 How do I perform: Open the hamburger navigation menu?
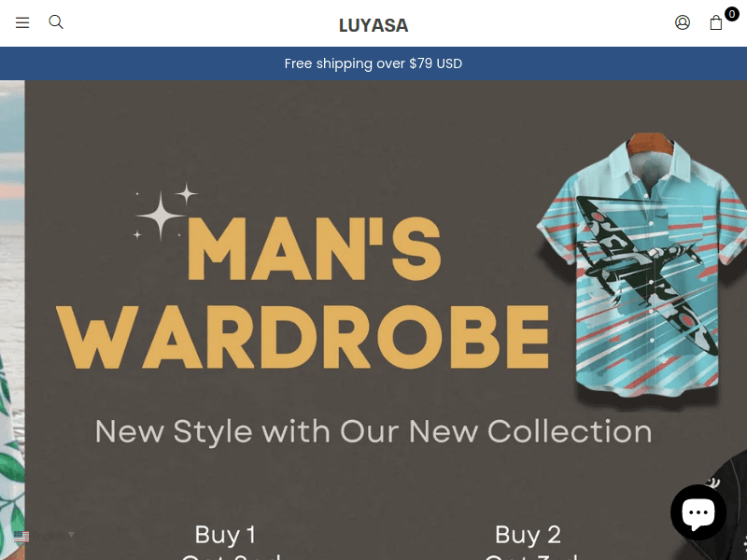coord(22,22)
